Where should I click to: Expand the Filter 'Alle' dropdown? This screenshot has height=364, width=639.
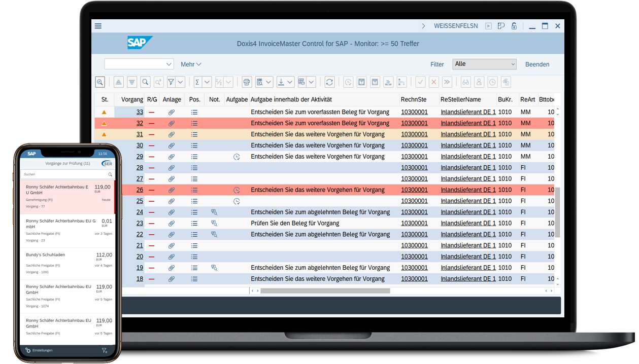click(x=486, y=64)
